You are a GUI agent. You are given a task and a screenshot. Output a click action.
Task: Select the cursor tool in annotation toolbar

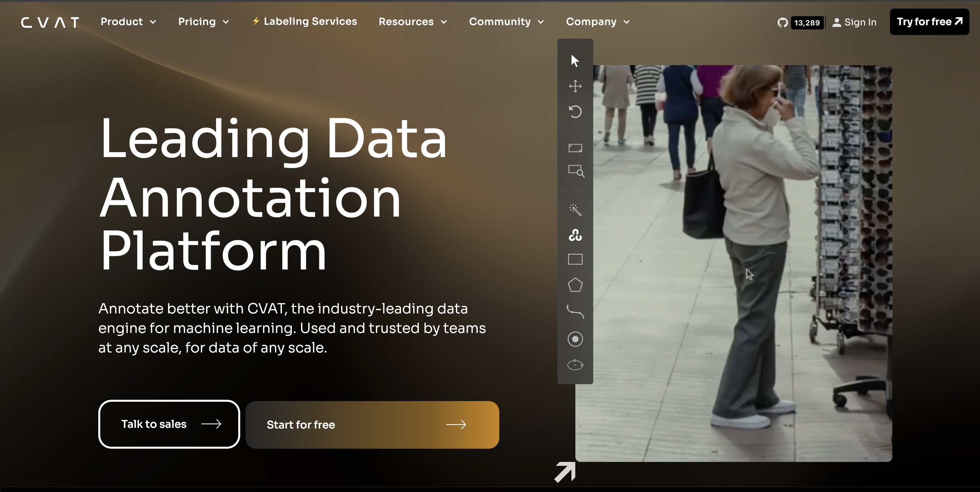[x=575, y=61]
